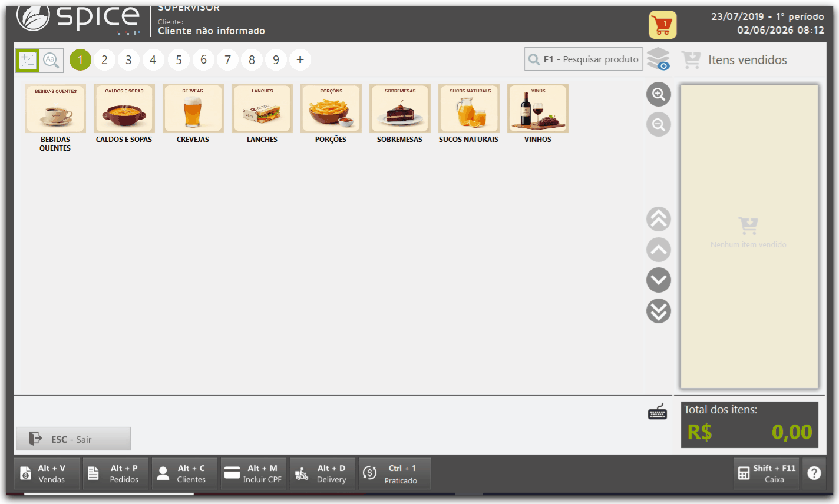Open Clientes with Alt + C button

184,473
